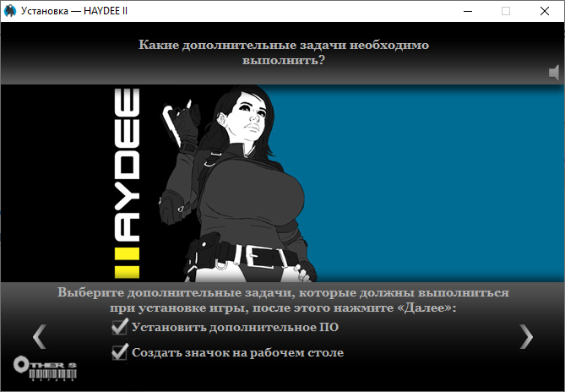Proceed with the right arrow (Далее)
Screen dimensions: 565x392
(526, 337)
